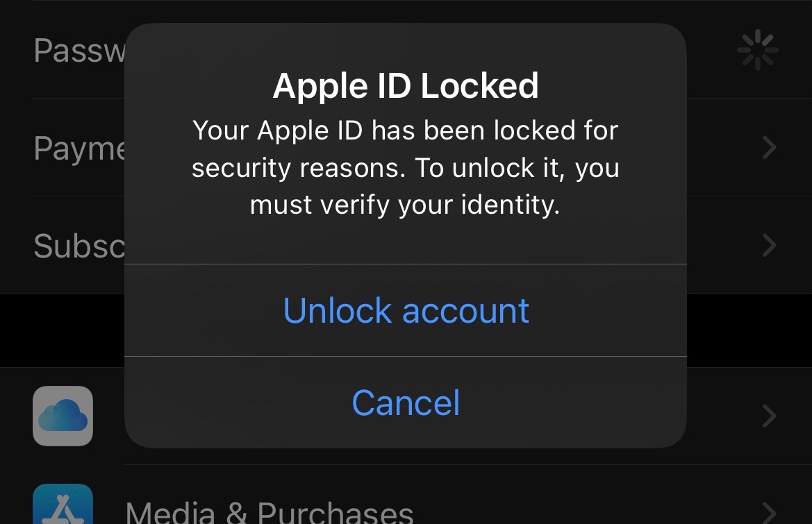Expand the Subscriptions row chevron
Viewport: 812px width, 524px height.
(770, 245)
